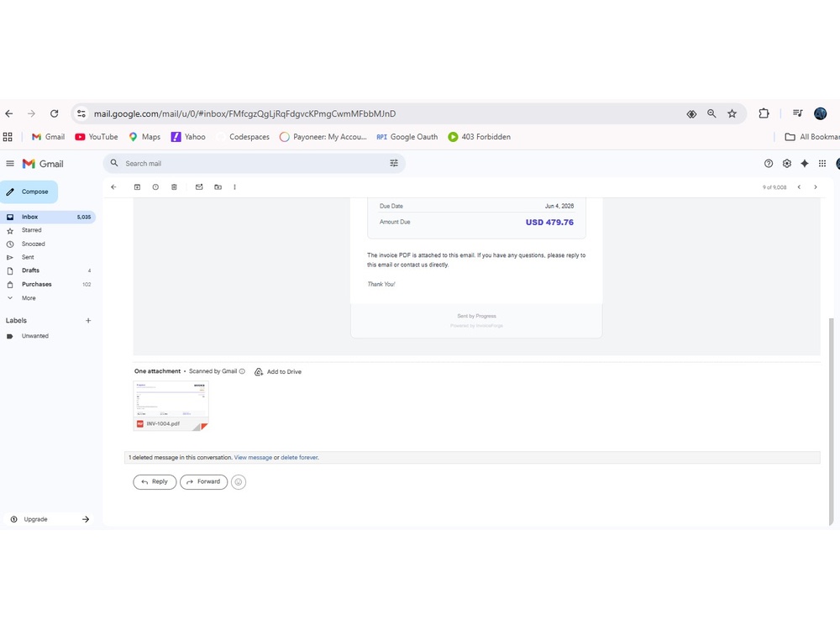Click delete forever link
Image resolution: width=840 pixels, height=630 pixels.
(300, 458)
